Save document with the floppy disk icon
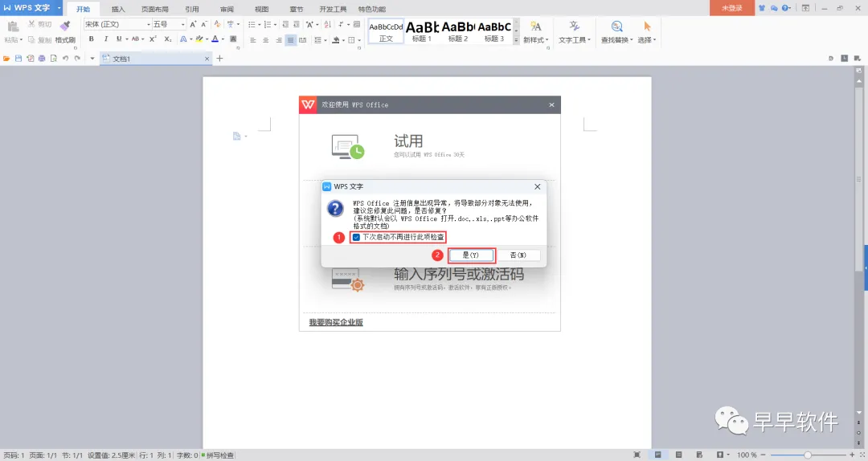The image size is (868, 461). (18, 58)
